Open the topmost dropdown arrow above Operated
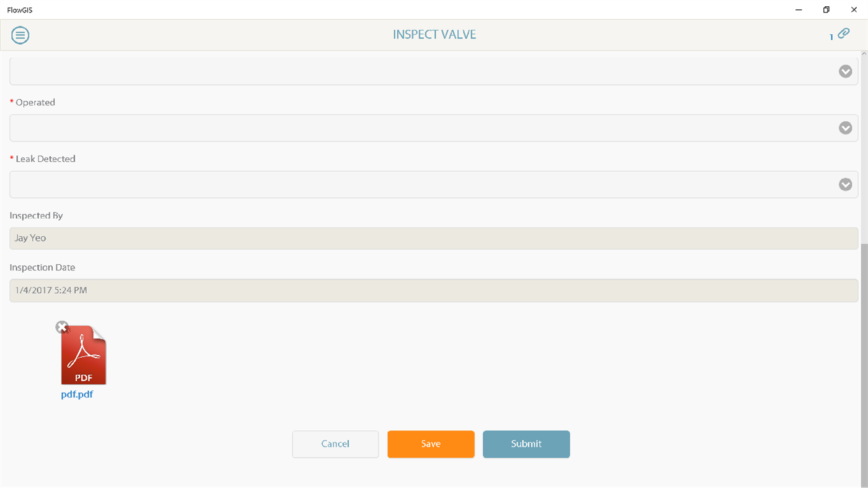 tap(845, 71)
